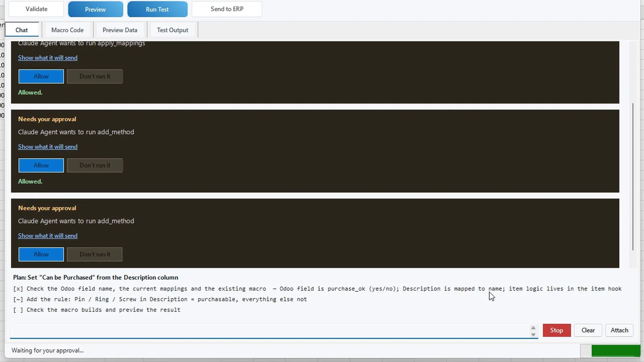This screenshot has width=644, height=362.
Task: Click the green progress bar in status bar
Action: pyautogui.click(x=615, y=351)
